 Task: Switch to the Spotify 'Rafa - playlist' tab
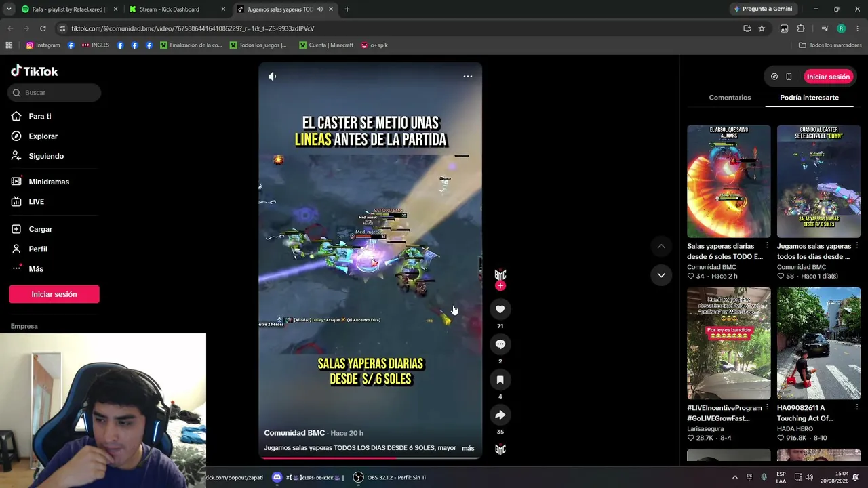click(68, 9)
